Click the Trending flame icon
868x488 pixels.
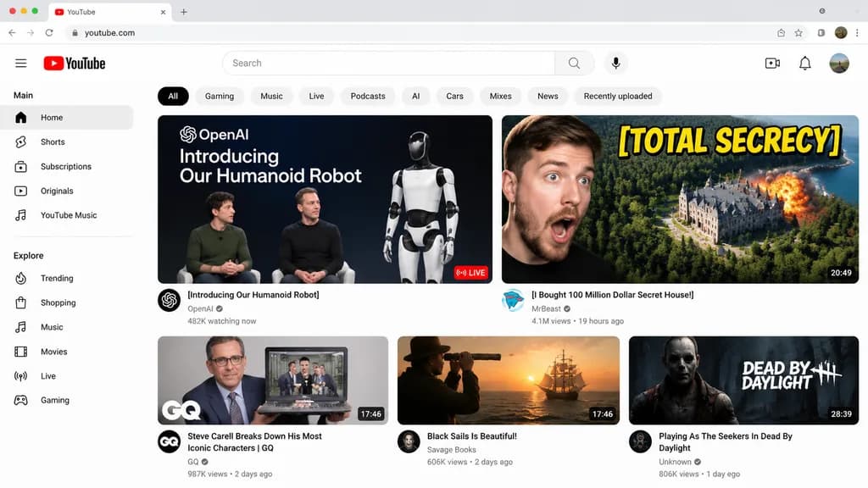coord(21,278)
